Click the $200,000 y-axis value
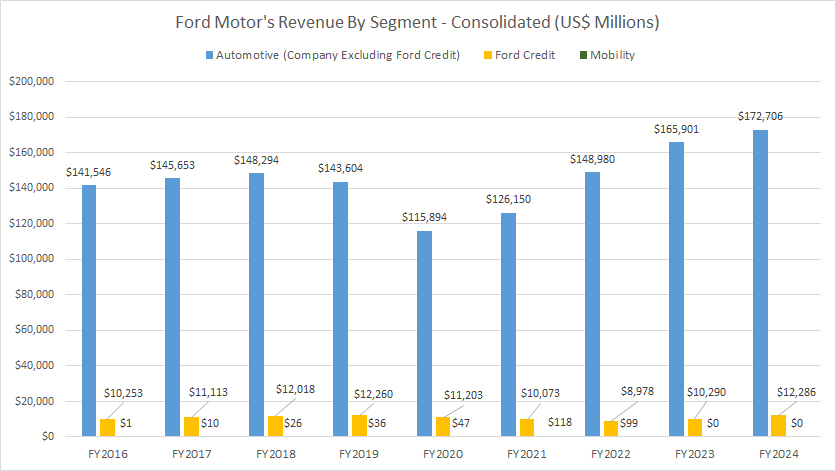 (x=31, y=82)
